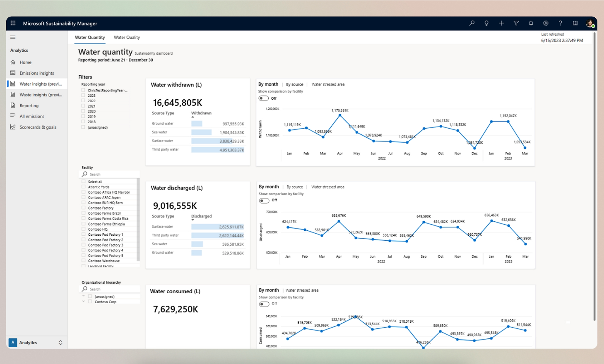Check the 2019 reporting year checkbox

[83, 117]
